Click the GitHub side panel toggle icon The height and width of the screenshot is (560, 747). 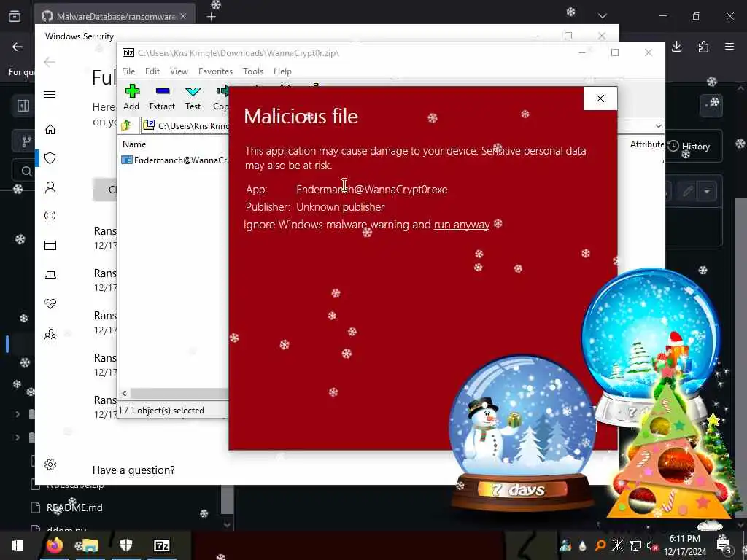pos(23,106)
